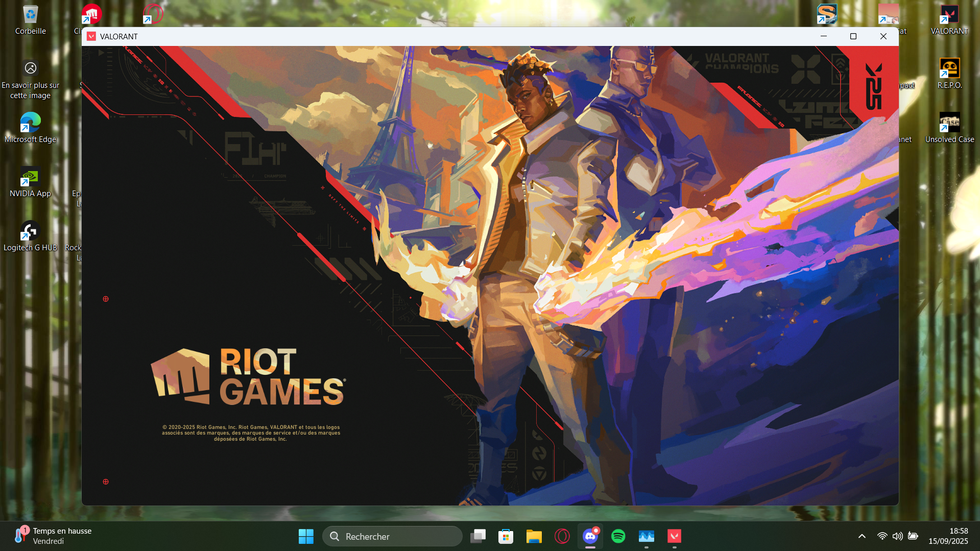980x551 pixels.
Task: Open Spotify from the taskbar
Action: 618,536
